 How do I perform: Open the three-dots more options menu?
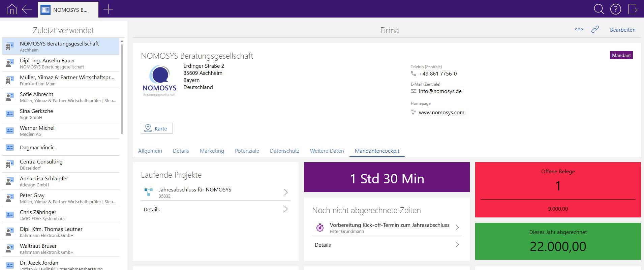[x=579, y=29]
